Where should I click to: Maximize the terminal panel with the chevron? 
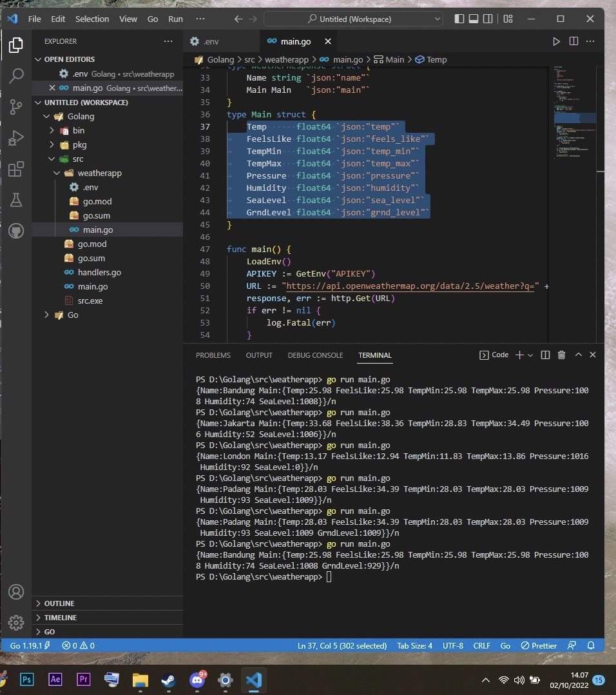[578, 355]
